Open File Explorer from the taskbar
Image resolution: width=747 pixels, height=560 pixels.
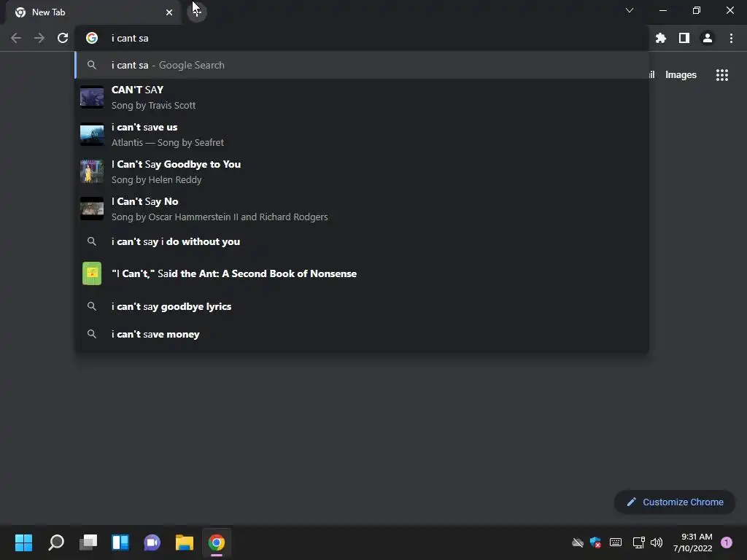pos(185,542)
